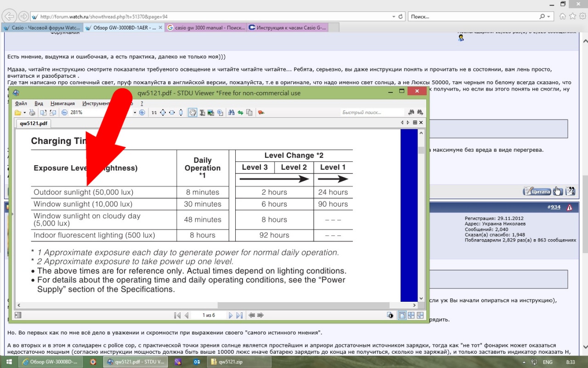The width and height of the screenshot is (588, 368).
Task: Open the Навигация menu
Action: click(62, 103)
